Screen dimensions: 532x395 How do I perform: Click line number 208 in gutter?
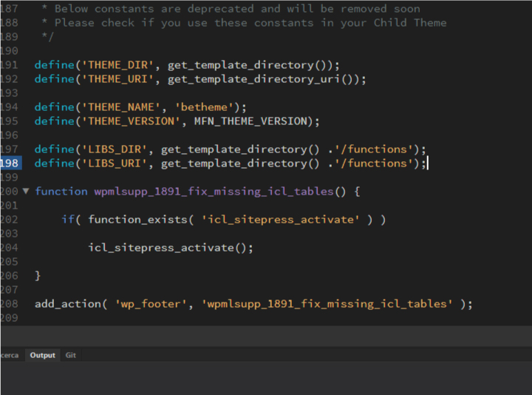click(x=10, y=303)
